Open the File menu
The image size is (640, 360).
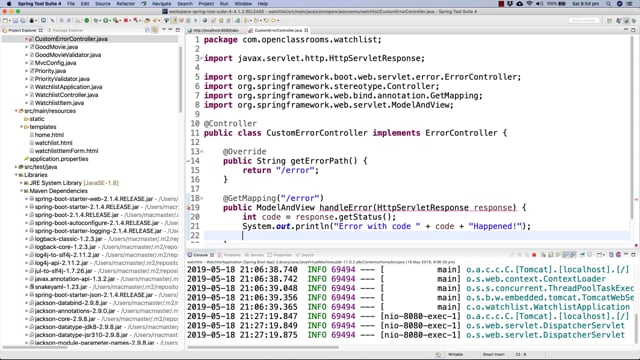(x=71, y=4)
